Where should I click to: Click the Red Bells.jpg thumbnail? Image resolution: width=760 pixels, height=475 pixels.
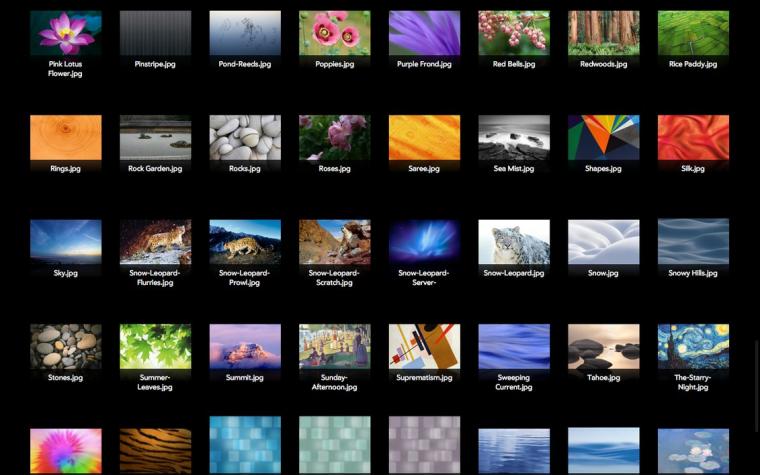tap(514, 33)
